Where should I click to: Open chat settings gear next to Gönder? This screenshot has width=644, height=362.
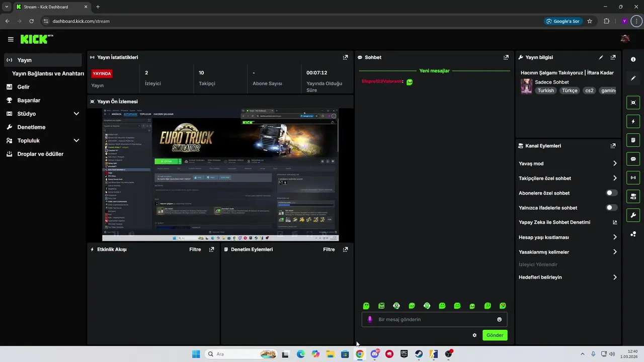click(474, 335)
